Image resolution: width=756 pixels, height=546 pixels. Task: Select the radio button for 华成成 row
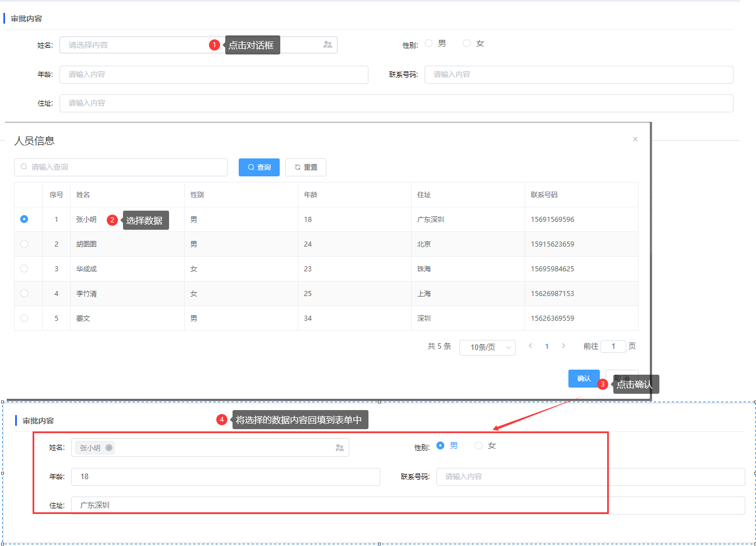coord(24,269)
